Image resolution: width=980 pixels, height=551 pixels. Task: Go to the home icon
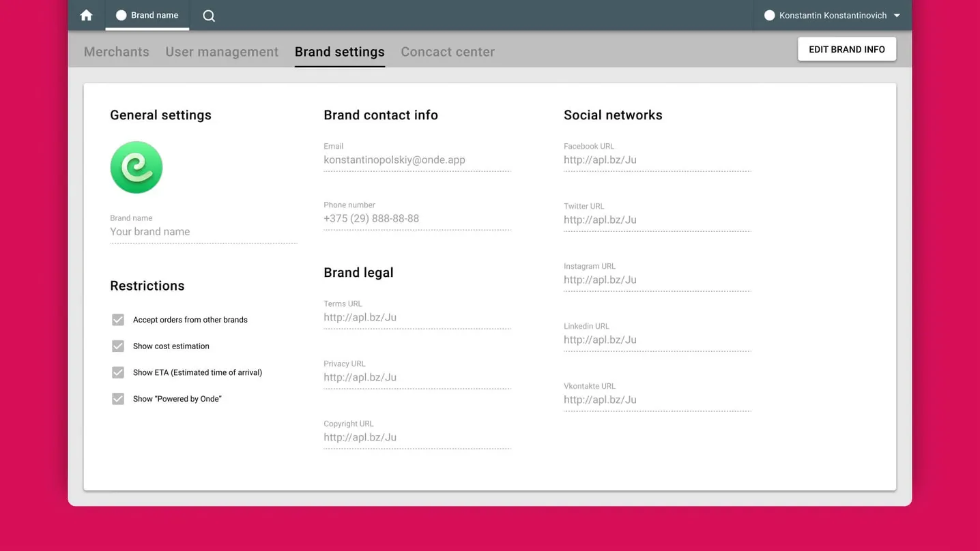(86, 15)
